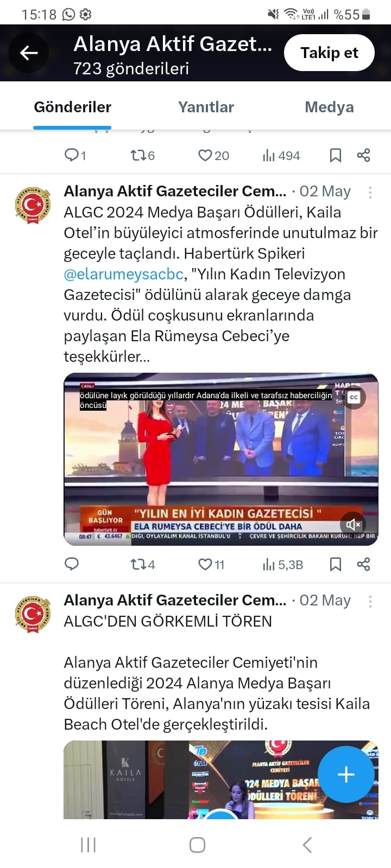Switch to the Yanıtlar tab

pos(206,107)
